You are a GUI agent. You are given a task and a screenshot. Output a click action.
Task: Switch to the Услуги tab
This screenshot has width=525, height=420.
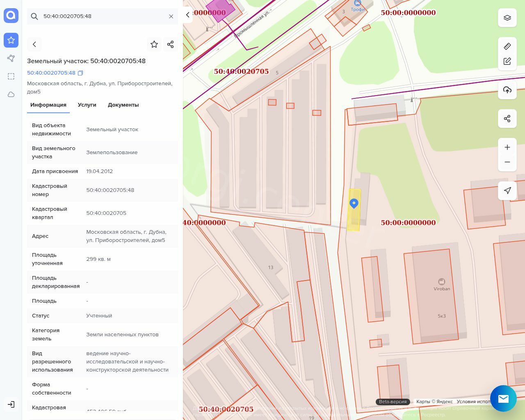click(87, 105)
